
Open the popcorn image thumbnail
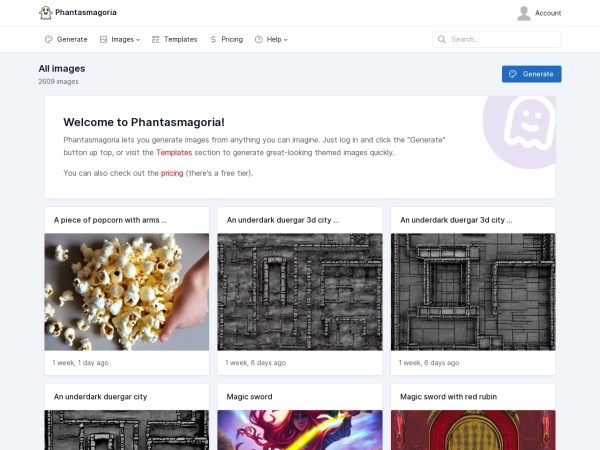126,291
